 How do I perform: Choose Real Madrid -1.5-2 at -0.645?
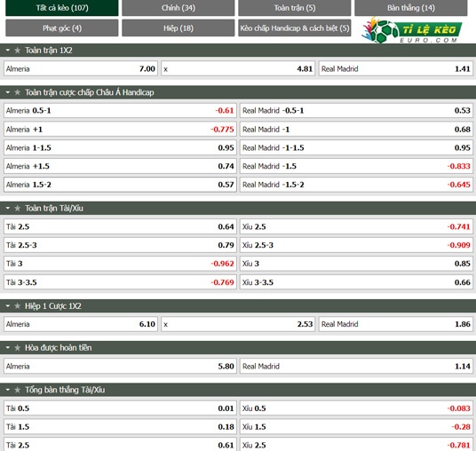point(356,185)
